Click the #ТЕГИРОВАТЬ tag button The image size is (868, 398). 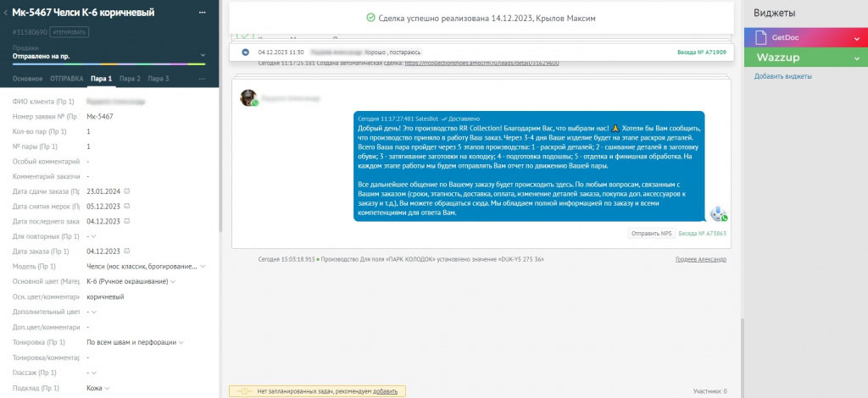pos(70,33)
